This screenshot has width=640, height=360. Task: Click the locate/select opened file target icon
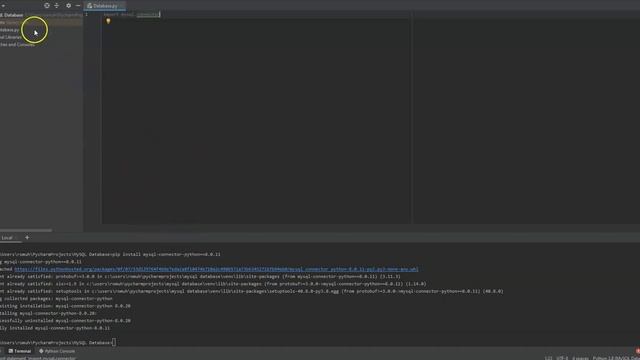pos(47,6)
